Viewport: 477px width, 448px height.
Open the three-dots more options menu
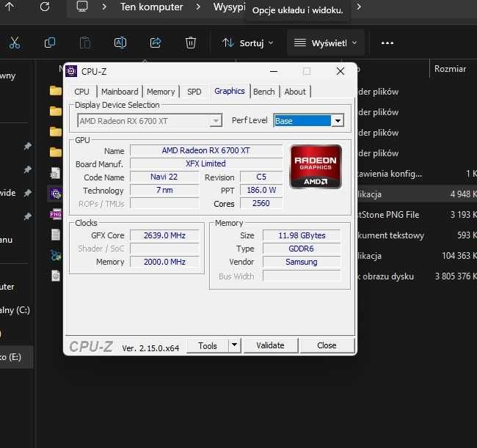click(387, 43)
